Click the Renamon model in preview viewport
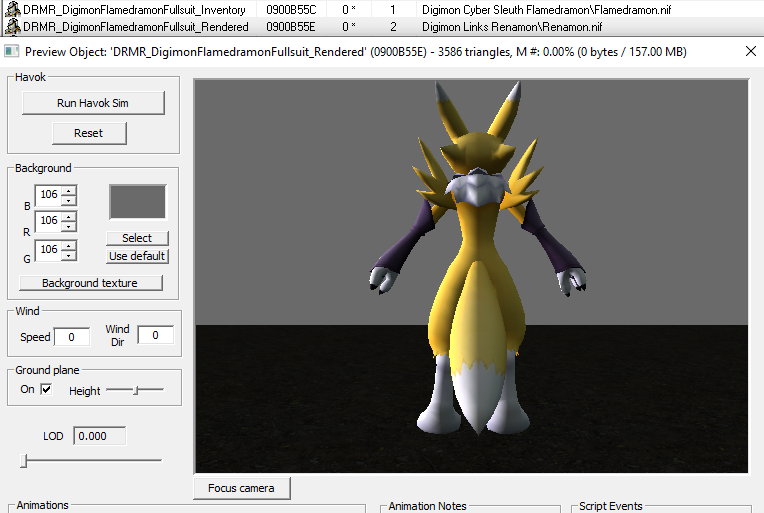This screenshot has height=513, width=764. [478, 258]
